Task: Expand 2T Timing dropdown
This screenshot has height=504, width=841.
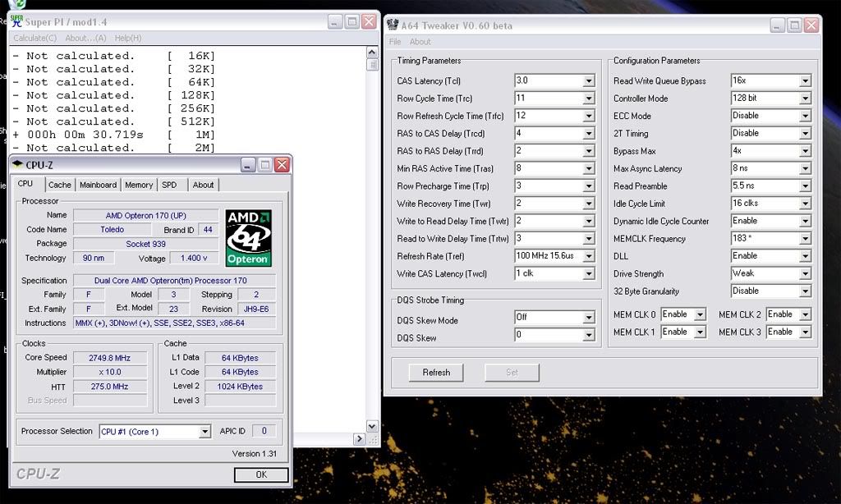Action: point(805,134)
